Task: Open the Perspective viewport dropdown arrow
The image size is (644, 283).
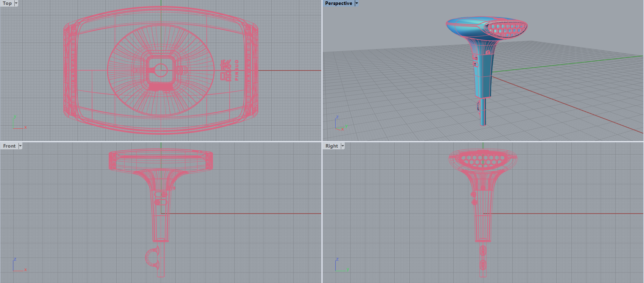Action: tap(357, 3)
